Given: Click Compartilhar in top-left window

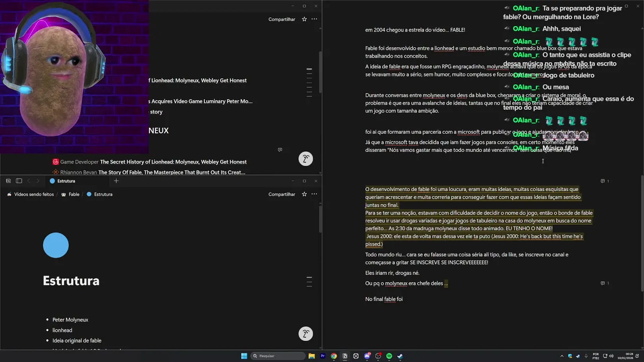Looking at the screenshot, I should (x=282, y=19).
